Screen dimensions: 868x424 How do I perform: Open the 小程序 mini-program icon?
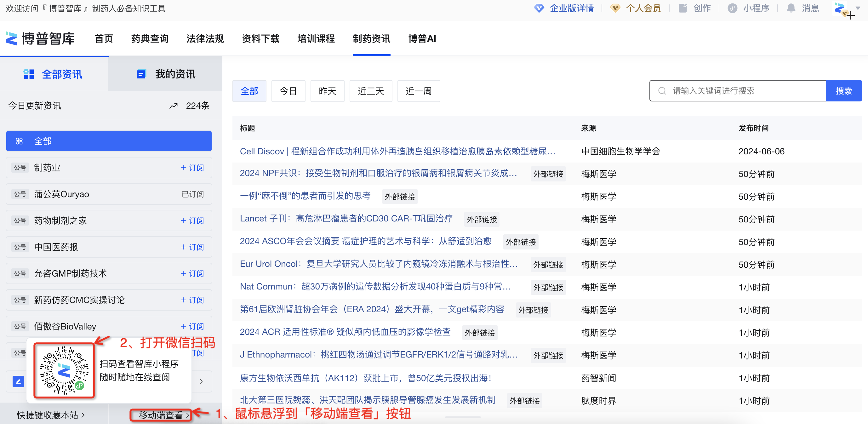[x=732, y=9]
